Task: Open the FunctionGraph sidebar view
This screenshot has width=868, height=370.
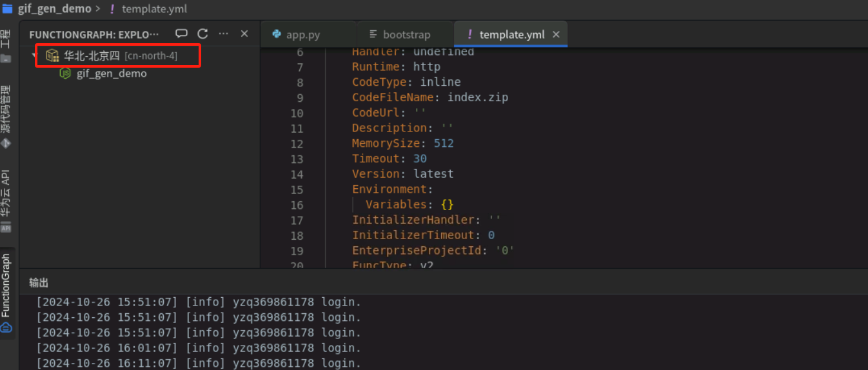Action: point(6,291)
